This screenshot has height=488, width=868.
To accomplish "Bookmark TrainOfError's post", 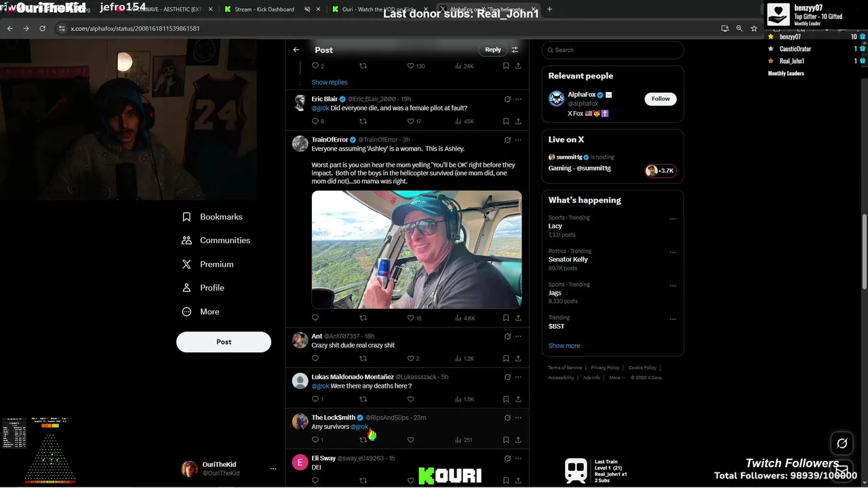I will (x=506, y=318).
